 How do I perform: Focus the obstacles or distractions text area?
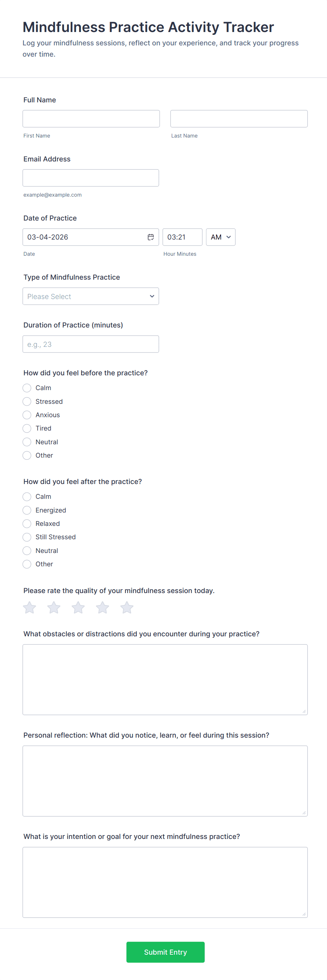tap(165, 680)
